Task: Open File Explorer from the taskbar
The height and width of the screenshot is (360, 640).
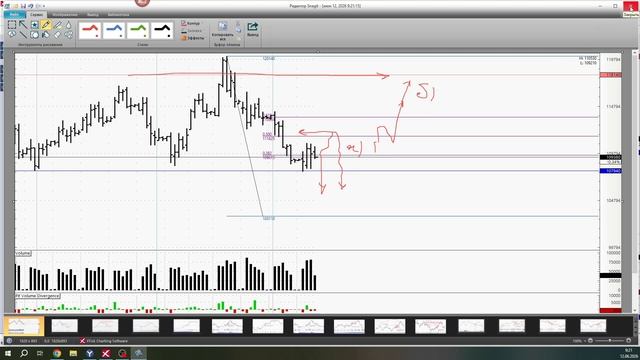Action: [x=73, y=353]
